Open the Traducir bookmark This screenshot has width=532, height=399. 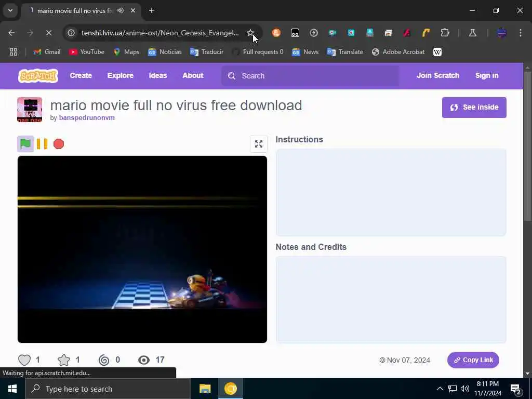[x=207, y=52]
